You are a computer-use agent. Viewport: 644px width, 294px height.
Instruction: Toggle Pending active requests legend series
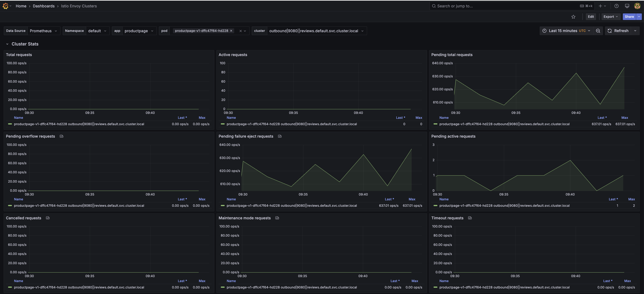[504, 206]
